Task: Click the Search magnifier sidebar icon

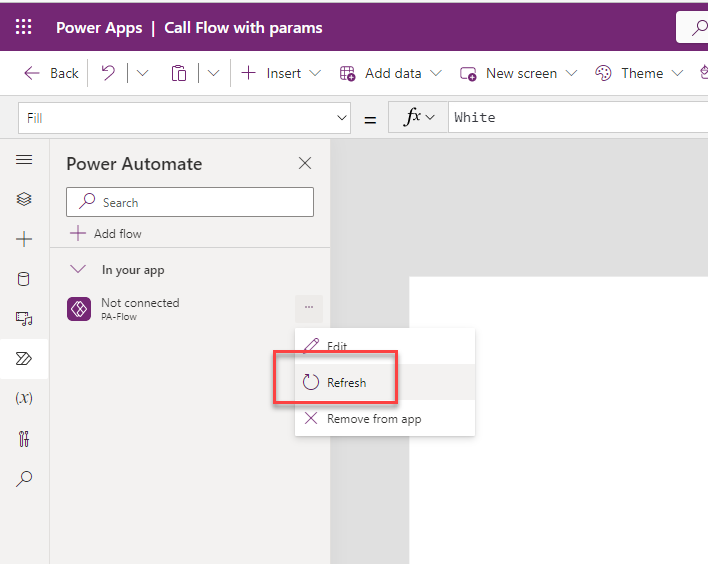Action: click(24, 479)
